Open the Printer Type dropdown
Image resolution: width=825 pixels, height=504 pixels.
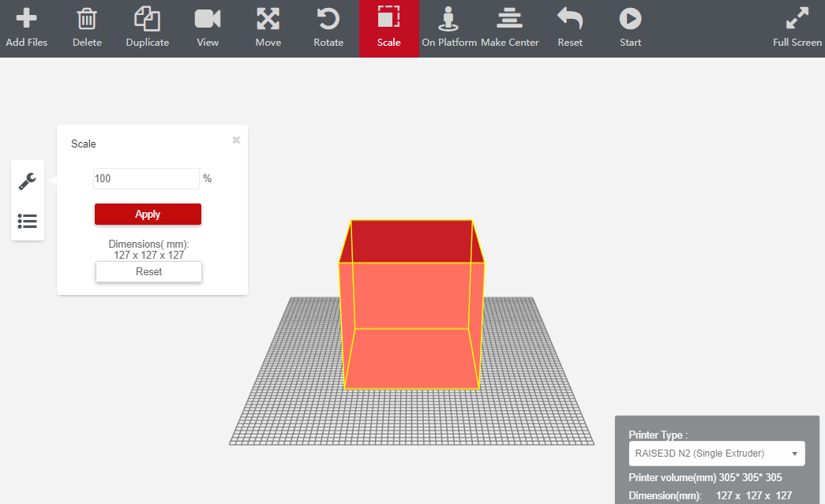716,454
